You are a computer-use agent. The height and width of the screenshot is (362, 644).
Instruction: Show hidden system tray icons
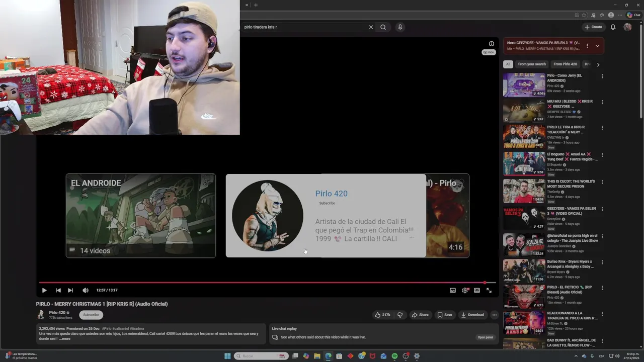pyautogui.click(x=576, y=356)
